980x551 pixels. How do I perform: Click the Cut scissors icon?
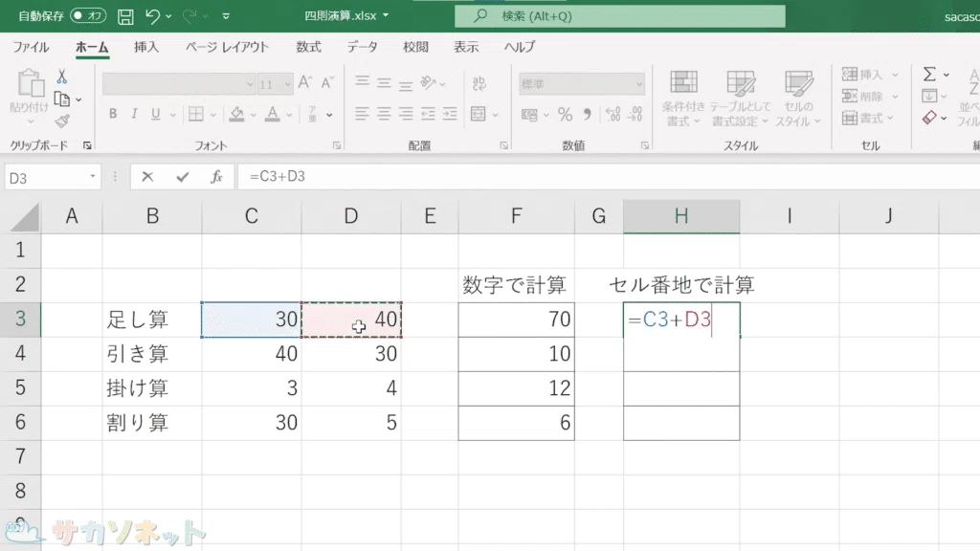point(62,77)
